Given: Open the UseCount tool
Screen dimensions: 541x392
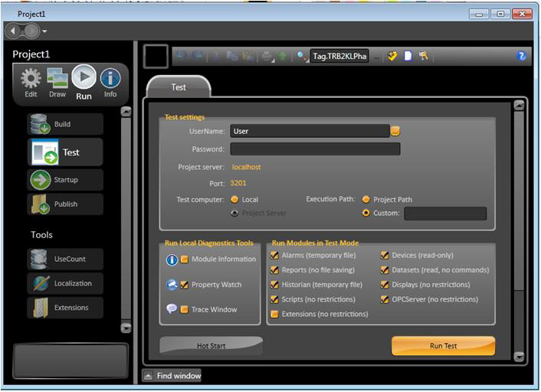Looking at the screenshot, I should tap(64, 260).
